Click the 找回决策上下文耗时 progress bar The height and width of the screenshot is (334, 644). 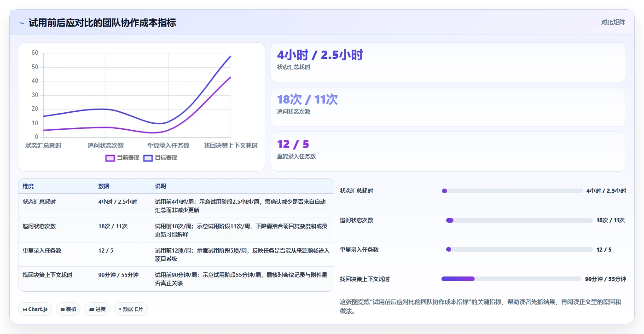[x=511, y=279]
